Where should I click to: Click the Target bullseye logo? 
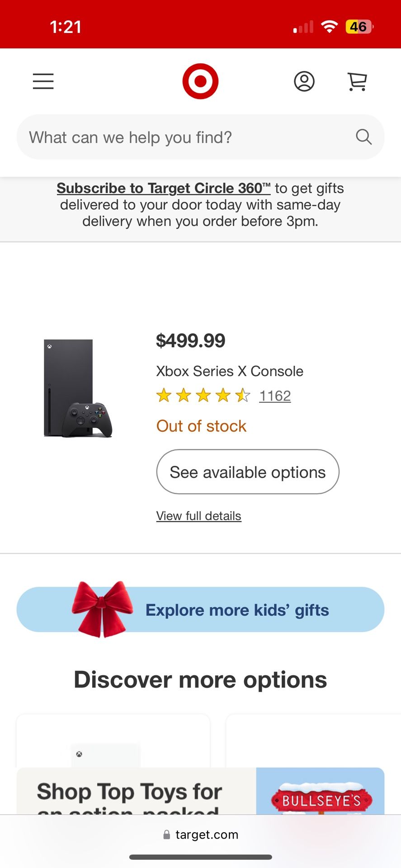point(200,80)
